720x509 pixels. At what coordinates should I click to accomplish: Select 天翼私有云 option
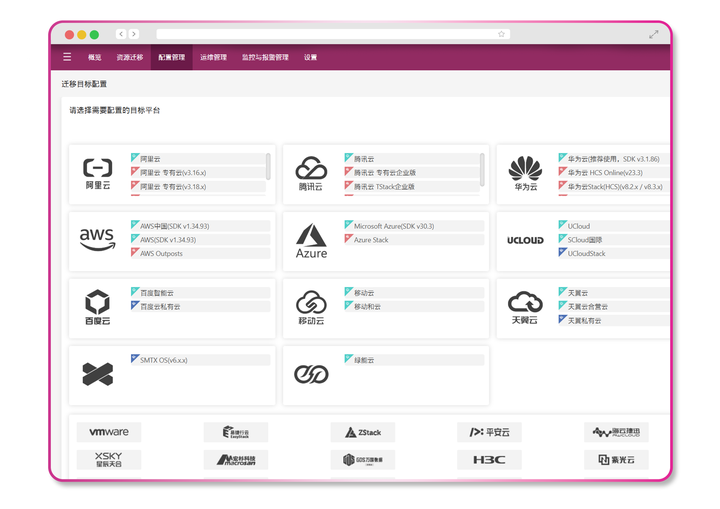pos(613,320)
